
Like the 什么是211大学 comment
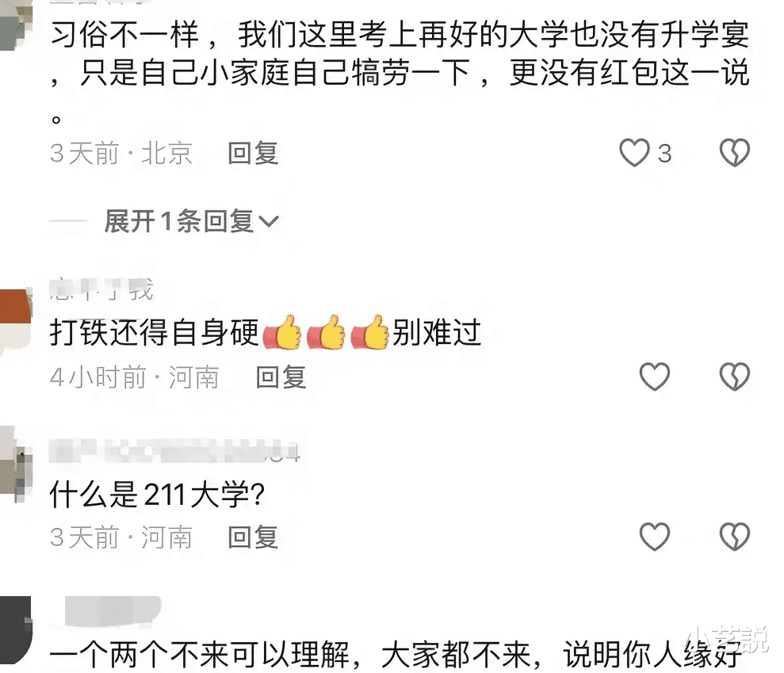[655, 537]
